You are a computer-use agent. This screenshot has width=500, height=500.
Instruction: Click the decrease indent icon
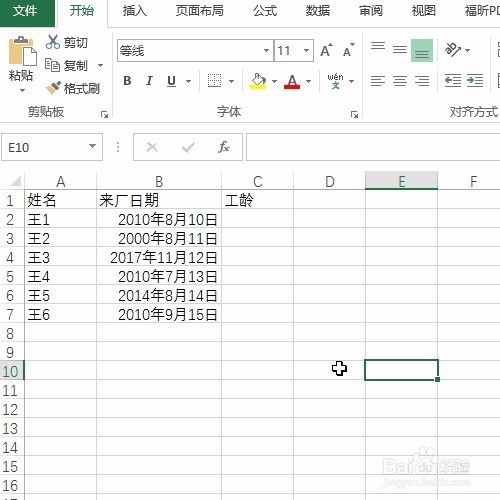point(453,81)
